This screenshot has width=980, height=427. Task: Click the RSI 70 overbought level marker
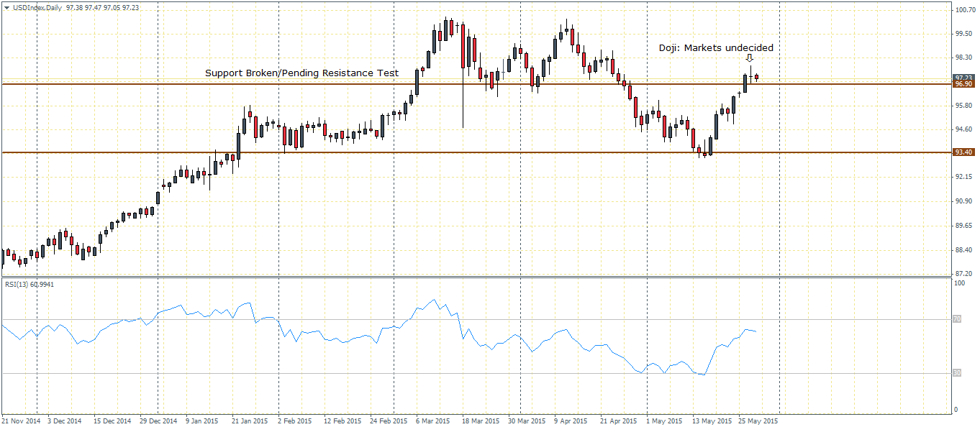pyautogui.click(x=956, y=318)
